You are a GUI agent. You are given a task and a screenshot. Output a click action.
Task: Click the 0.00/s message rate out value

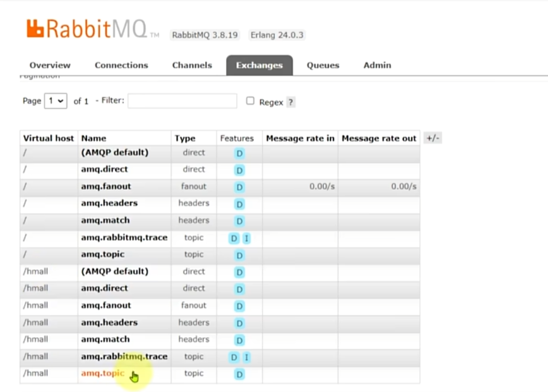click(x=404, y=186)
